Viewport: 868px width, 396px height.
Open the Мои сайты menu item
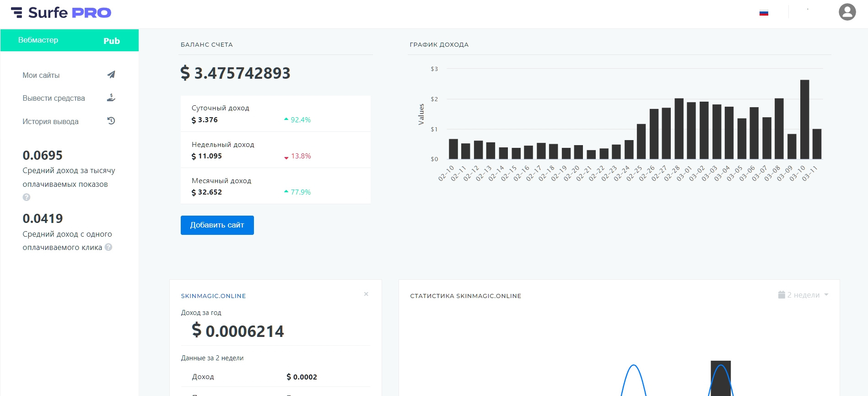tap(41, 75)
